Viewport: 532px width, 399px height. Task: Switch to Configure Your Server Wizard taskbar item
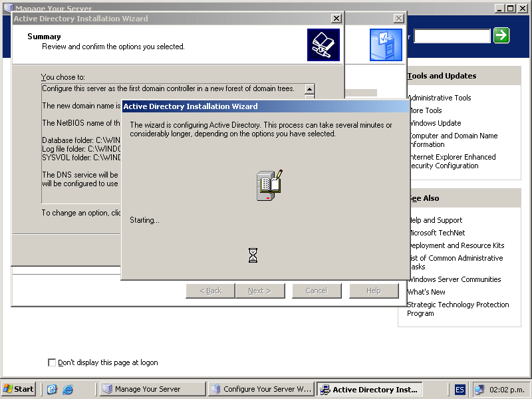(261, 390)
